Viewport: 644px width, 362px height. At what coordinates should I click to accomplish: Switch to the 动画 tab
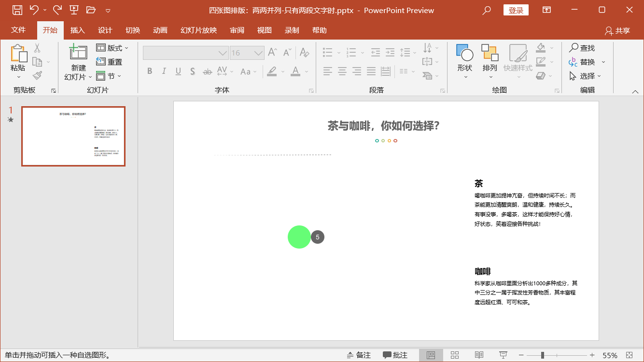click(x=160, y=30)
